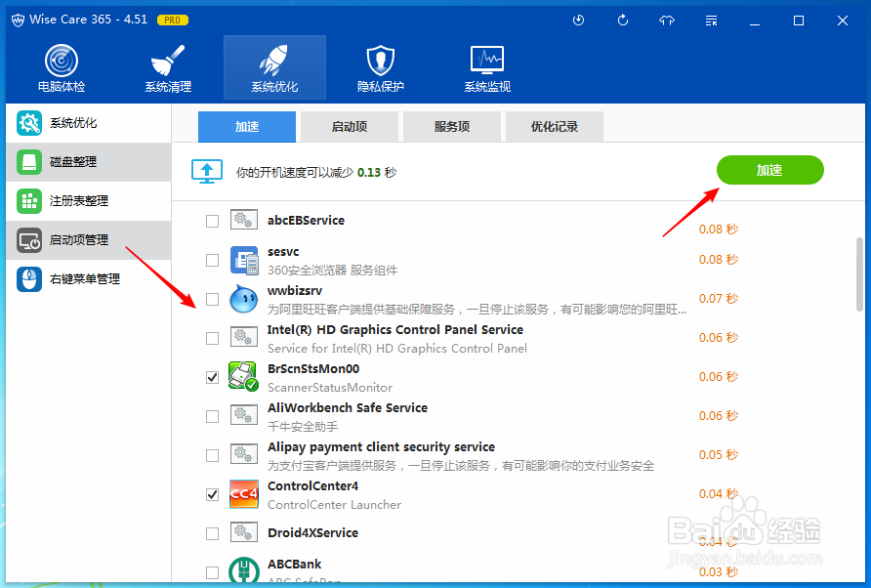The image size is (871, 588).
Task: Select 启动项管理 in the sidebar
Action: coord(88,240)
